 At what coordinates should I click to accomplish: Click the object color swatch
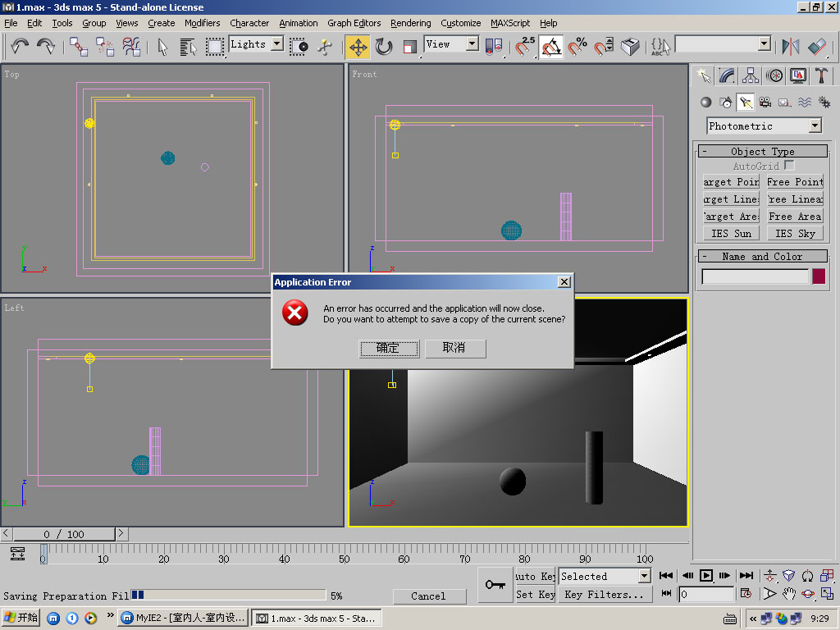(818, 276)
